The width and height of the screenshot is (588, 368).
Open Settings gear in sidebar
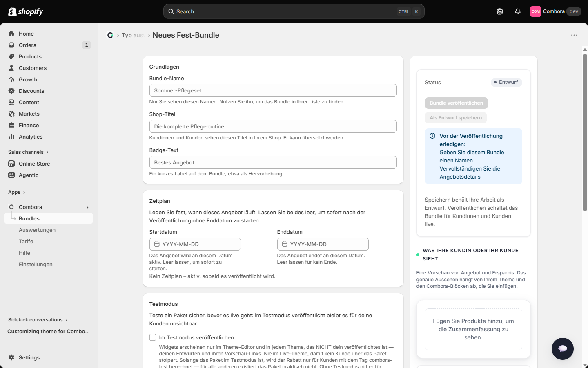[11, 357]
